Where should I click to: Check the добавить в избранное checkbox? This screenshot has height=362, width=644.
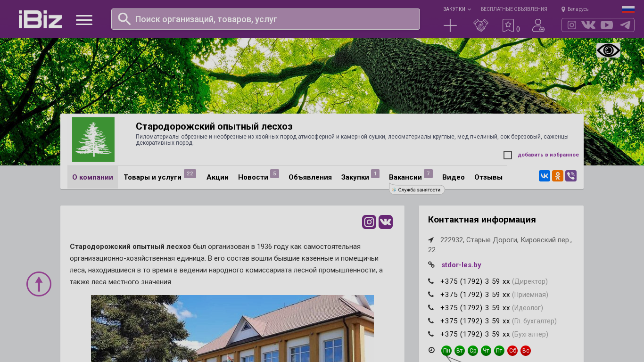[508, 155]
